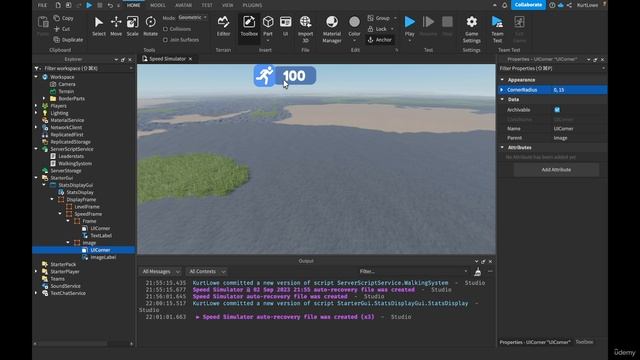Screen dimensions: 640x360
Task: Click Copy in Clipboard group
Action: [x=64, y=18]
